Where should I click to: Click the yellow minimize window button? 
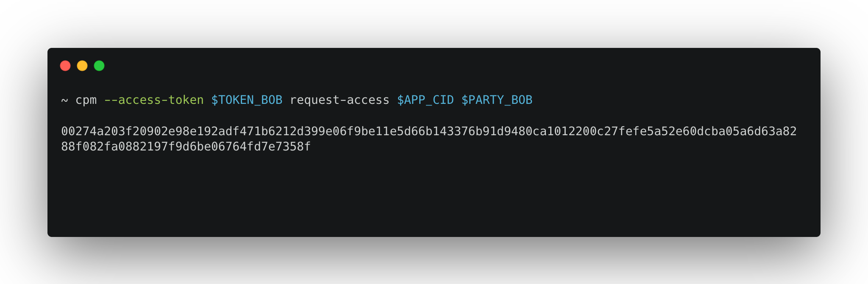click(82, 66)
